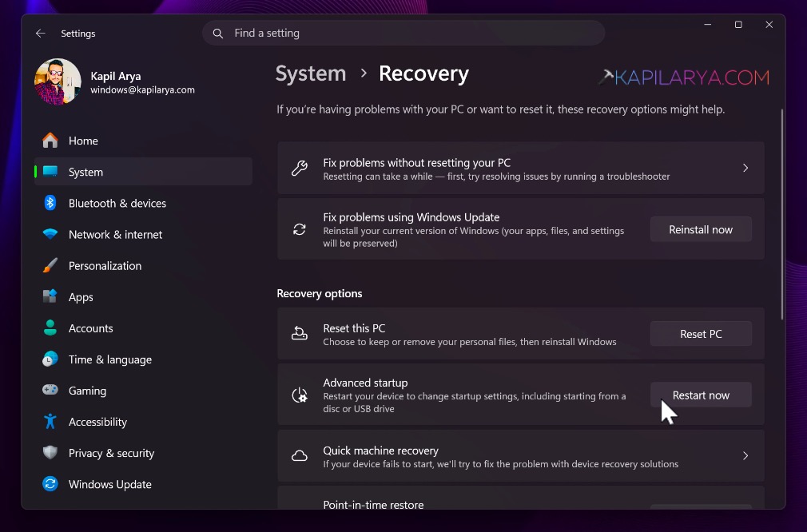Click the System monitor icon

click(x=50, y=171)
